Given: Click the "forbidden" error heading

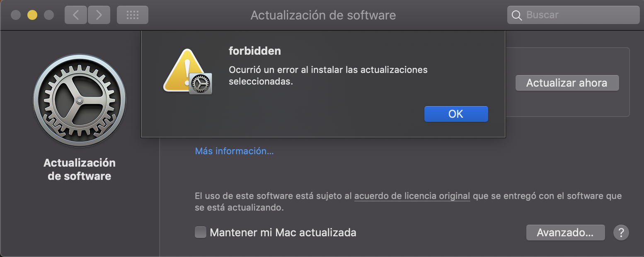Looking at the screenshot, I should pyautogui.click(x=255, y=51).
